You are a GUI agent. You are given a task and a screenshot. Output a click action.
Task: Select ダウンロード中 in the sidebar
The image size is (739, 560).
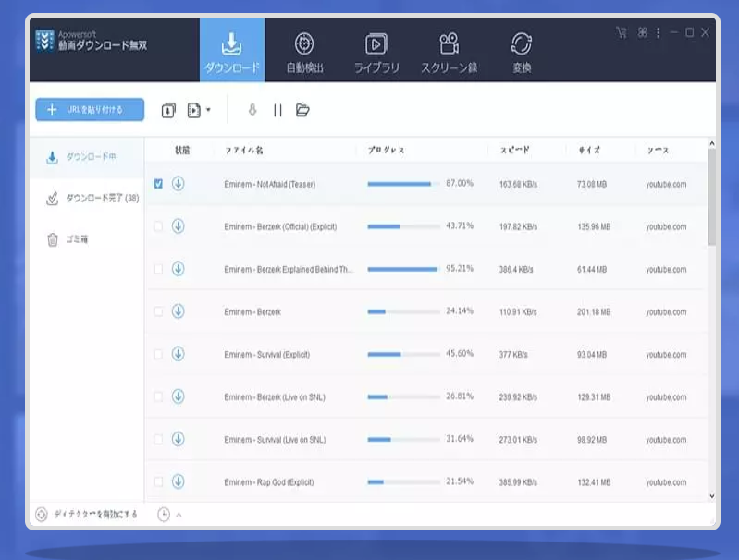[87, 157]
